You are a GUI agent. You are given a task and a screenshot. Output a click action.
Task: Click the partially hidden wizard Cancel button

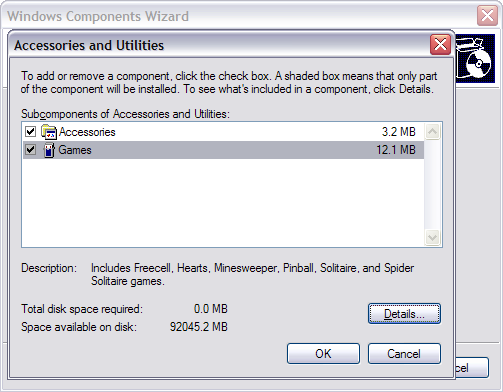coord(472,368)
